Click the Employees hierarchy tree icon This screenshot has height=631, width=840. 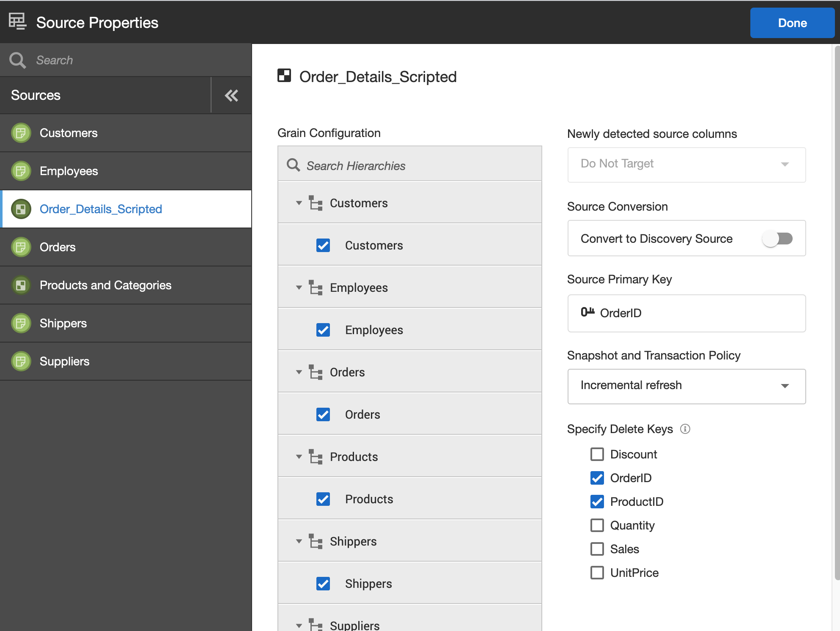click(316, 288)
